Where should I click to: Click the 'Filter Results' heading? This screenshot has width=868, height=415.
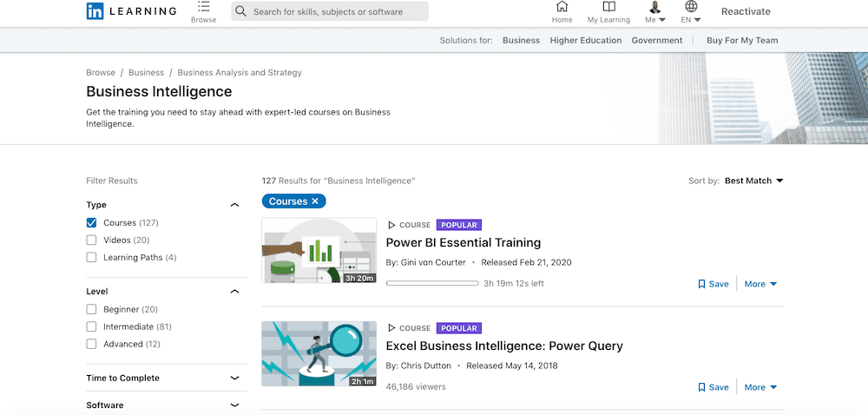[112, 181]
